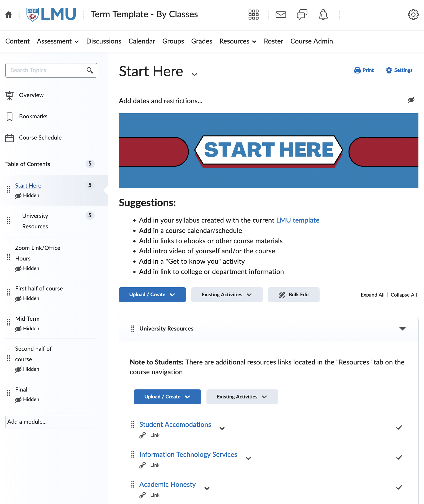The width and height of the screenshot is (424, 504).
Task: Open update alerts bell icon
Action: [x=323, y=15]
